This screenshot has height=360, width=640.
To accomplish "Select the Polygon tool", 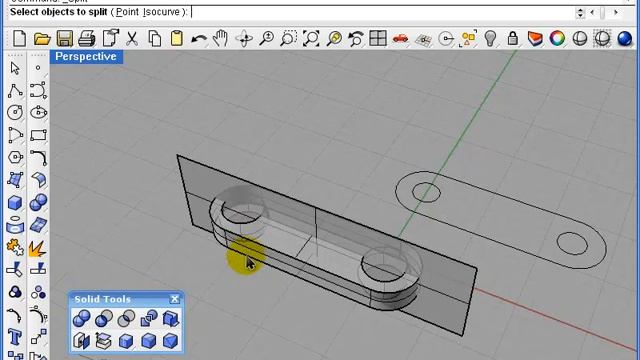I will tap(15, 157).
